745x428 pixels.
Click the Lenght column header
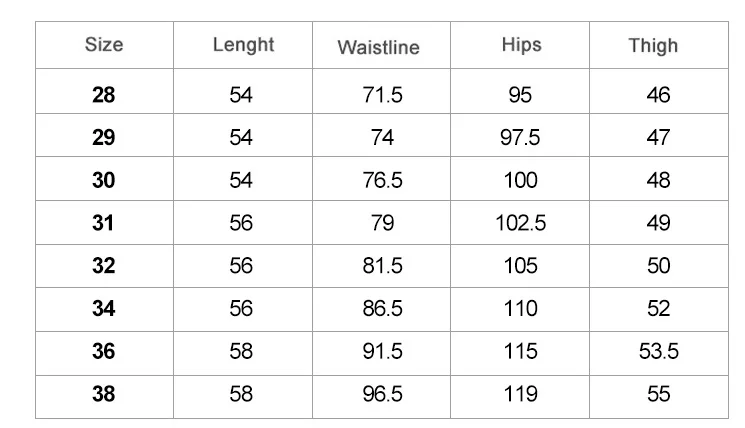click(x=243, y=45)
